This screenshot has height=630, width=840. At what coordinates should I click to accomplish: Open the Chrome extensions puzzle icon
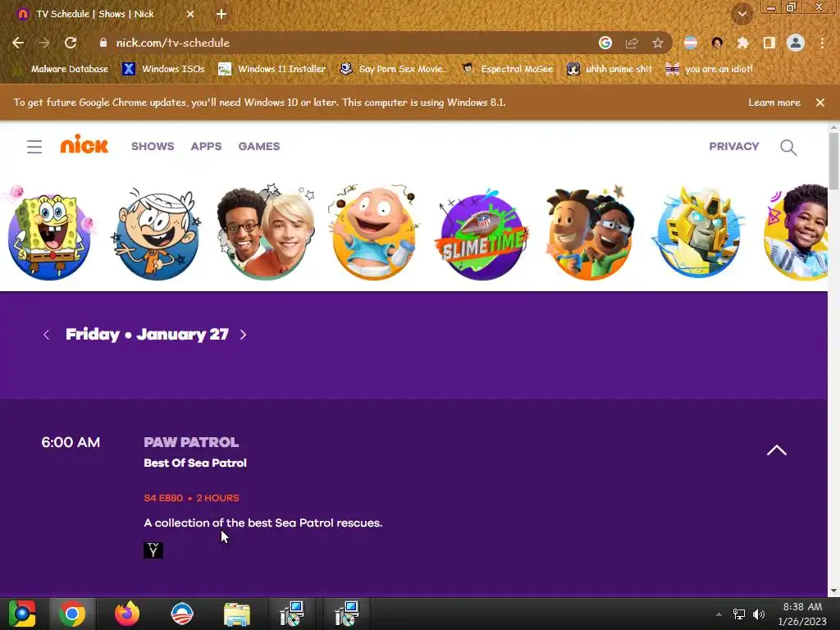(743, 43)
